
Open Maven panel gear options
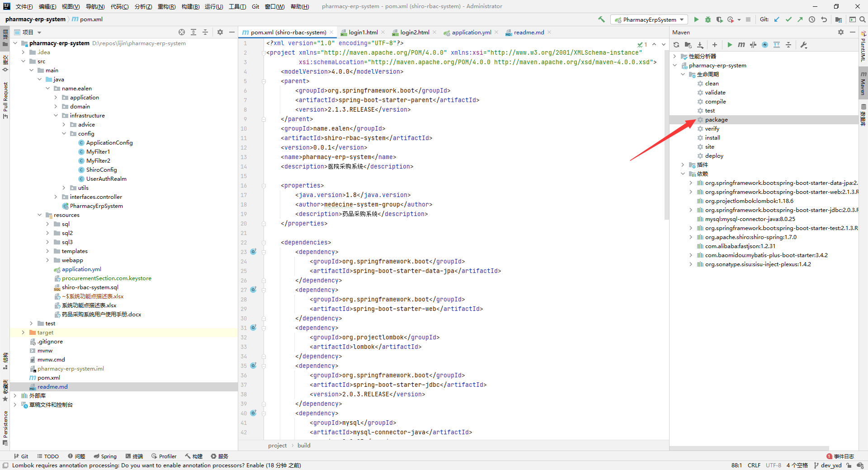coord(841,32)
